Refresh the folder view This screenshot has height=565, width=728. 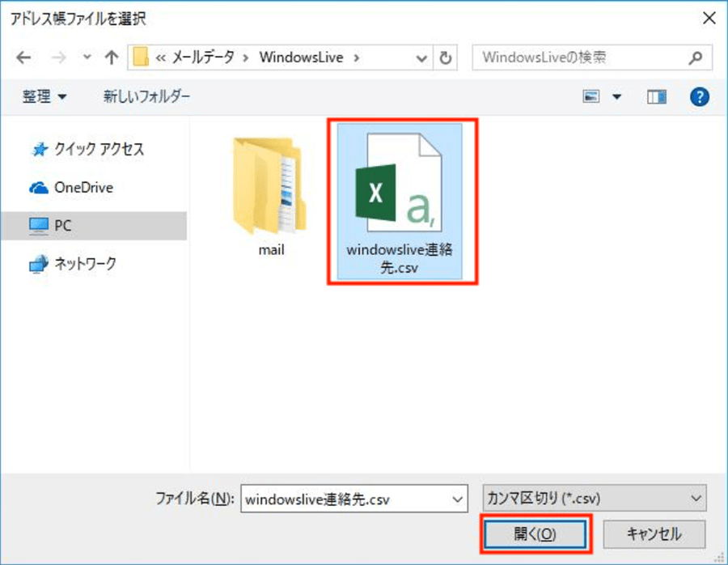(x=445, y=58)
